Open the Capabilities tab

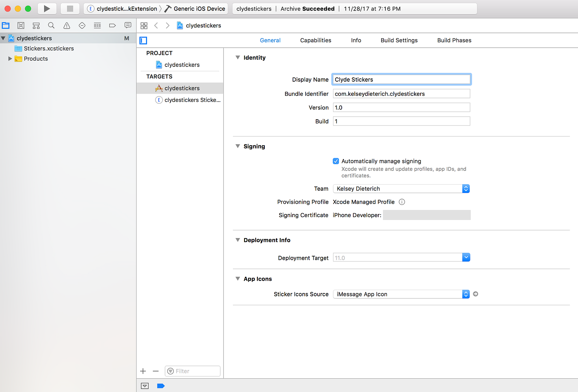pyautogui.click(x=316, y=40)
